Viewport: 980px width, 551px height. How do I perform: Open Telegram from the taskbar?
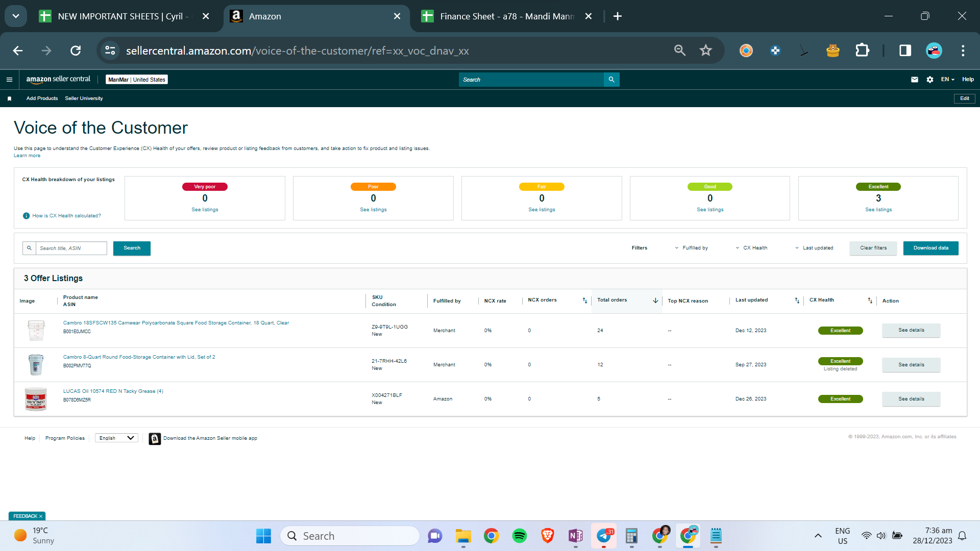(x=604, y=536)
